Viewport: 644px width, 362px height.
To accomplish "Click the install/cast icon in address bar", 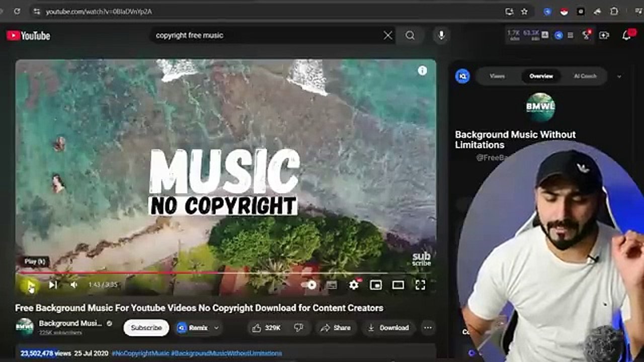I will pos(509,11).
